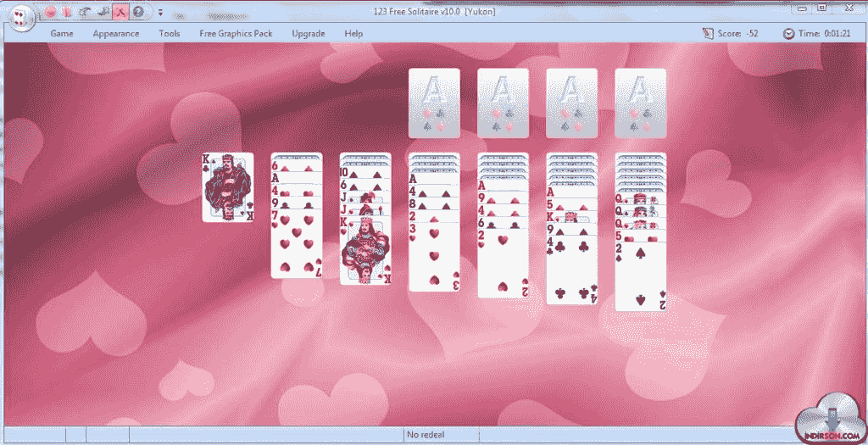Select the Ace in the 3 of hearts column
Viewport: 868px width, 445px height.
coord(435,180)
